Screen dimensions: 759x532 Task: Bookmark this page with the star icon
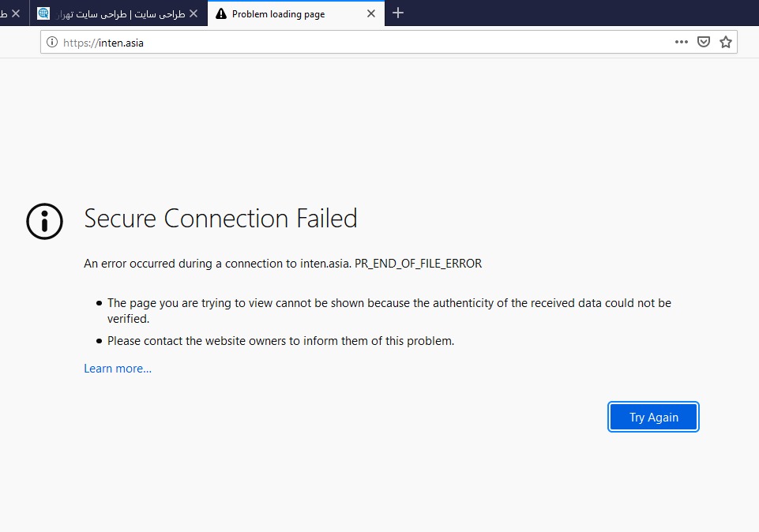pos(726,43)
